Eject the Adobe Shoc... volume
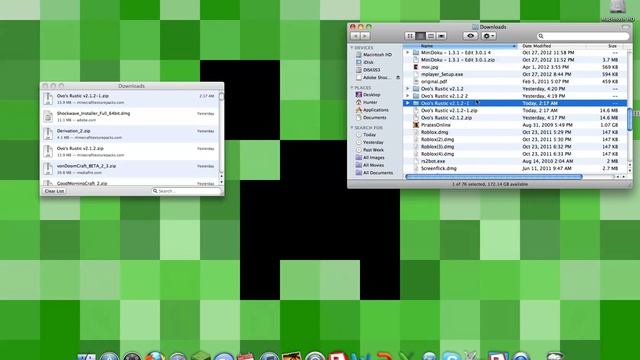 398,78
